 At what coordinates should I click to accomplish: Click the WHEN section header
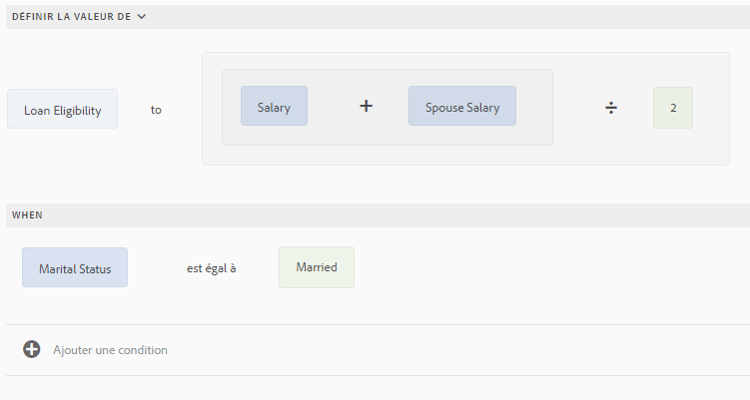(x=27, y=215)
